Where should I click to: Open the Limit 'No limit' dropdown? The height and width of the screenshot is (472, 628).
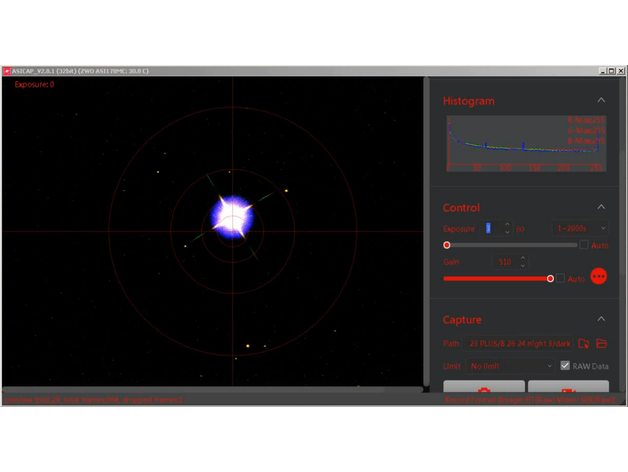(x=510, y=366)
